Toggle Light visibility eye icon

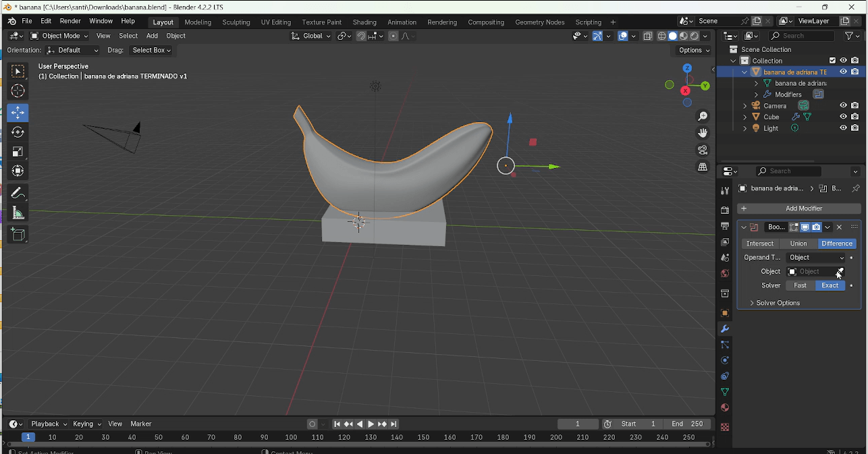tap(843, 128)
